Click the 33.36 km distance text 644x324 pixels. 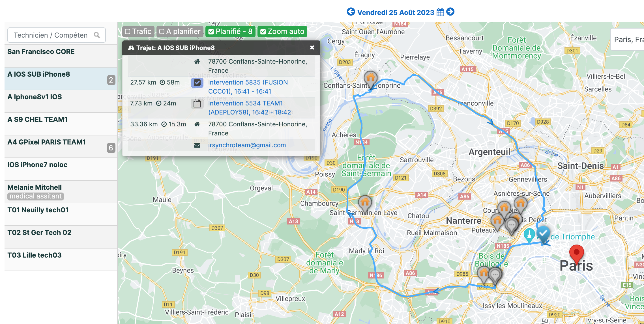pyautogui.click(x=144, y=124)
